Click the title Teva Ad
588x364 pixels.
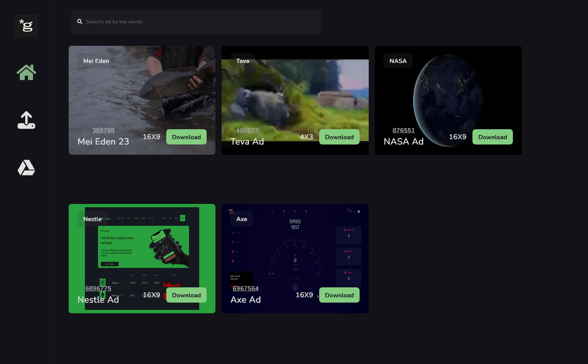point(247,141)
